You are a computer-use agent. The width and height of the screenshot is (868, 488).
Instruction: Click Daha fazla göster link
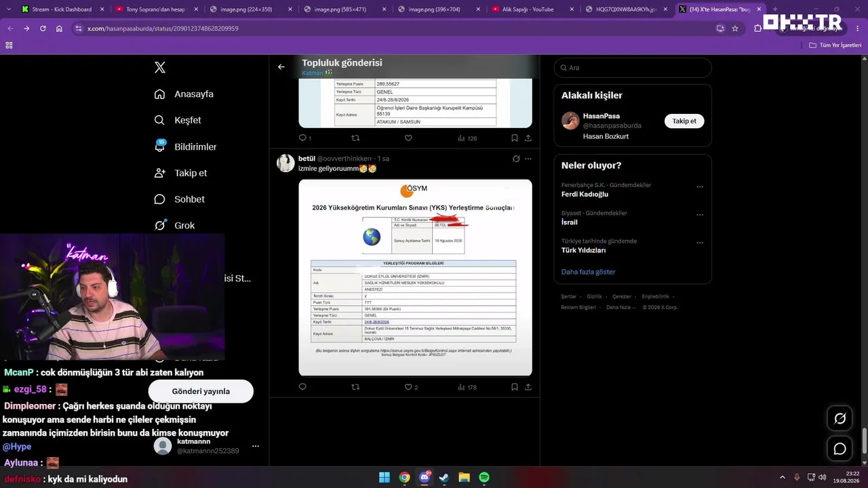(x=589, y=272)
